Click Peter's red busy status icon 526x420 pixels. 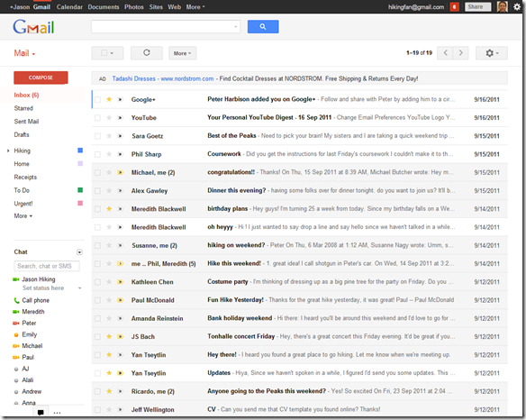pyautogui.click(x=16, y=323)
